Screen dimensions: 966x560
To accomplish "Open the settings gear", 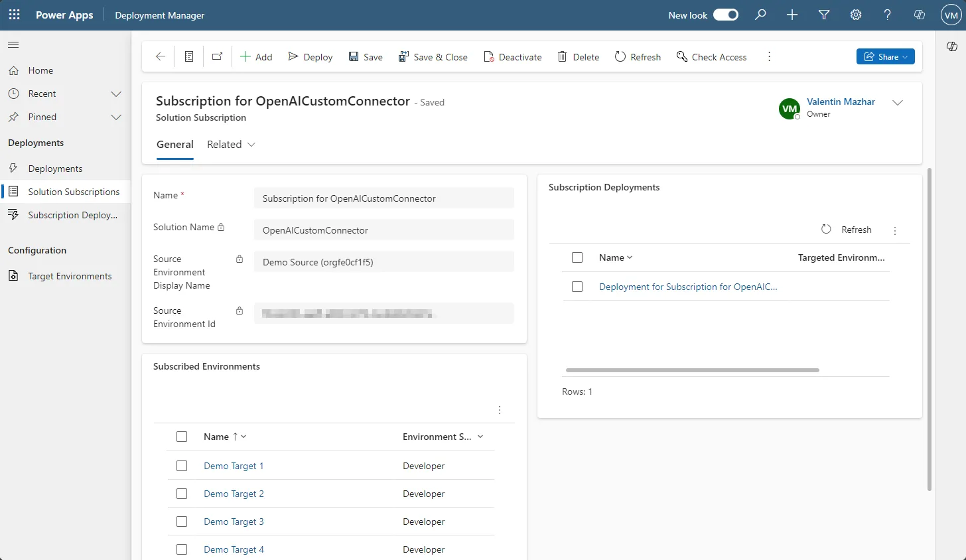I will click(x=856, y=15).
